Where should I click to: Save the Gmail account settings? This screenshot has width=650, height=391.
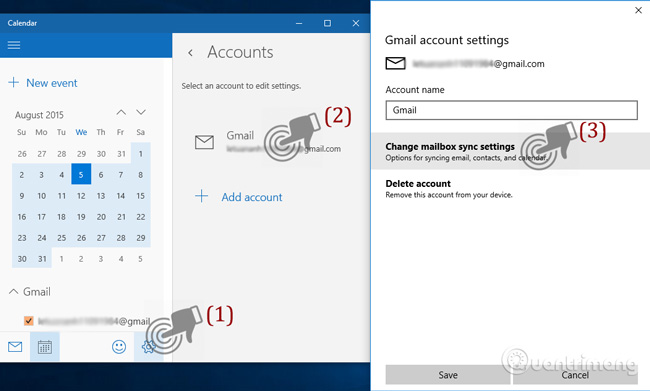point(448,375)
